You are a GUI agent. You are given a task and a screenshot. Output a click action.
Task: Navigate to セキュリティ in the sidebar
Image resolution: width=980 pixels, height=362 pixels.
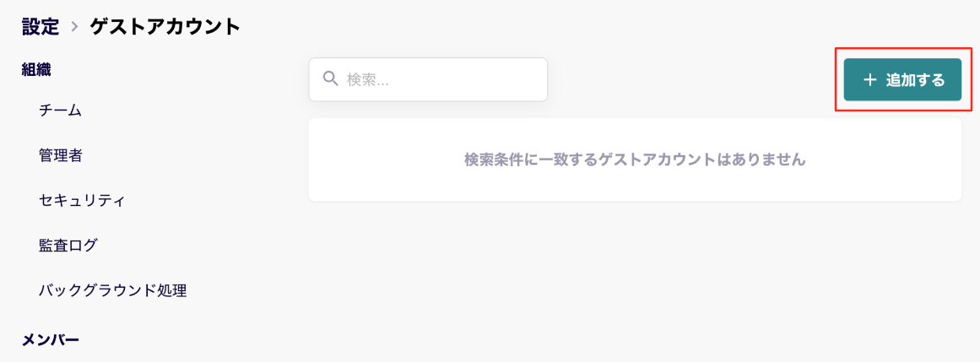(82, 201)
